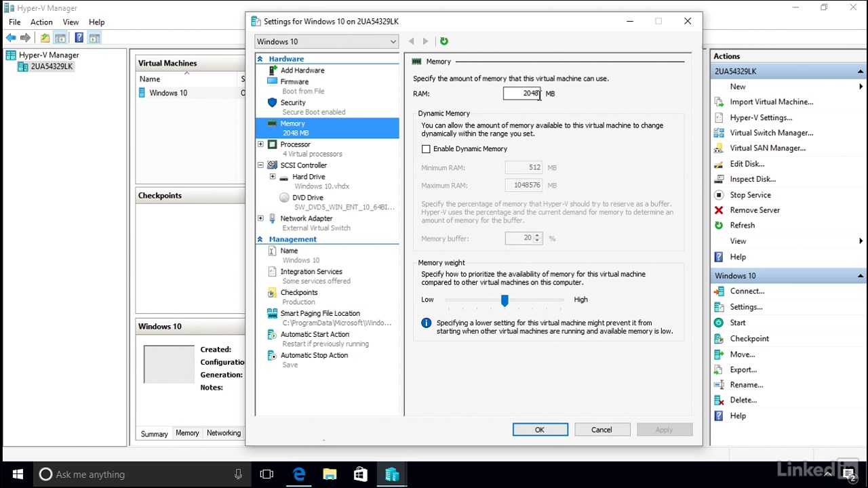Open Smart Paging File Location setting
This screenshot has height=488, width=868.
(320, 314)
